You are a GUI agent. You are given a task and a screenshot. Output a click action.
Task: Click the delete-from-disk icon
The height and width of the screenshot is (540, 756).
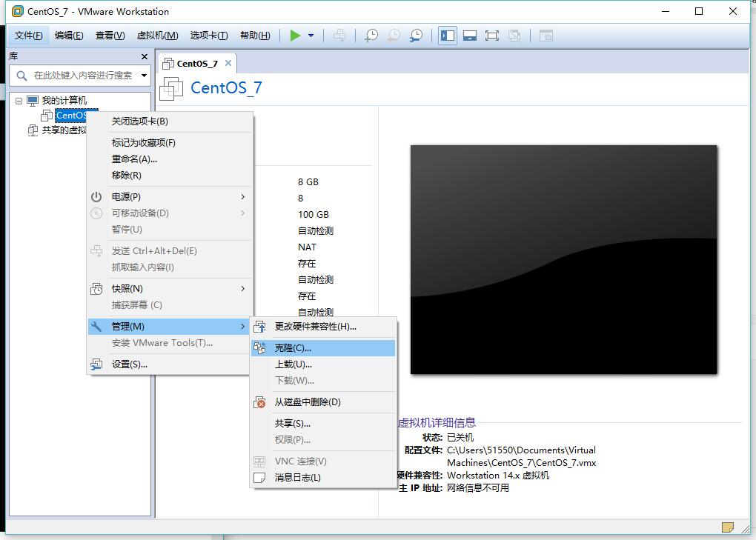[259, 402]
